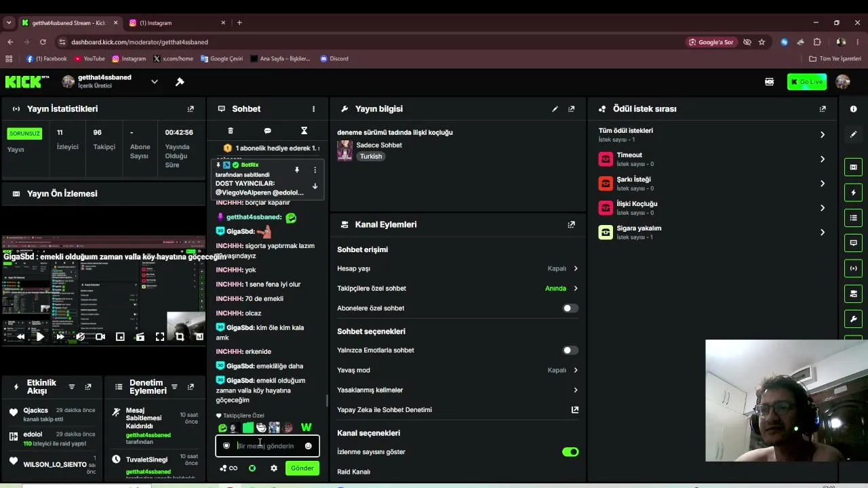Open the profile avatar at top right
Screen dimensions: 868x488
pyautogui.click(x=843, y=82)
